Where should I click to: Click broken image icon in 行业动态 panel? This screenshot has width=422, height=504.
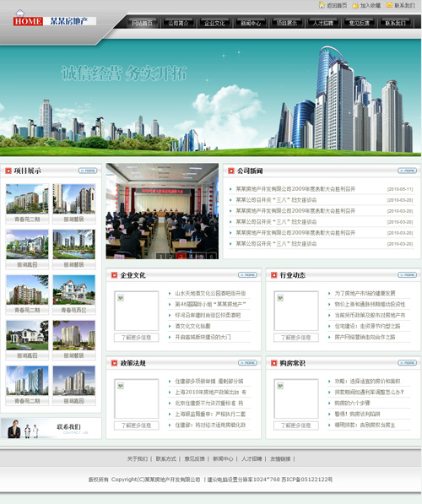(280, 298)
